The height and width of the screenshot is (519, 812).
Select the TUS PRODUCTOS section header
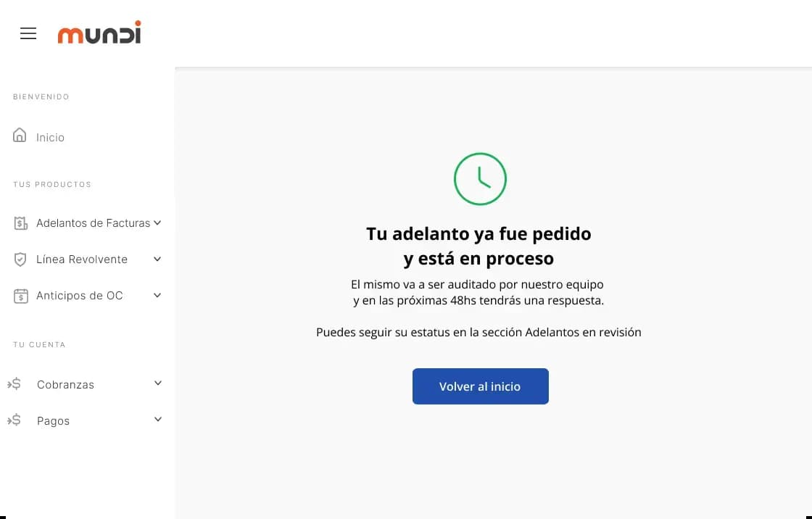(51, 184)
